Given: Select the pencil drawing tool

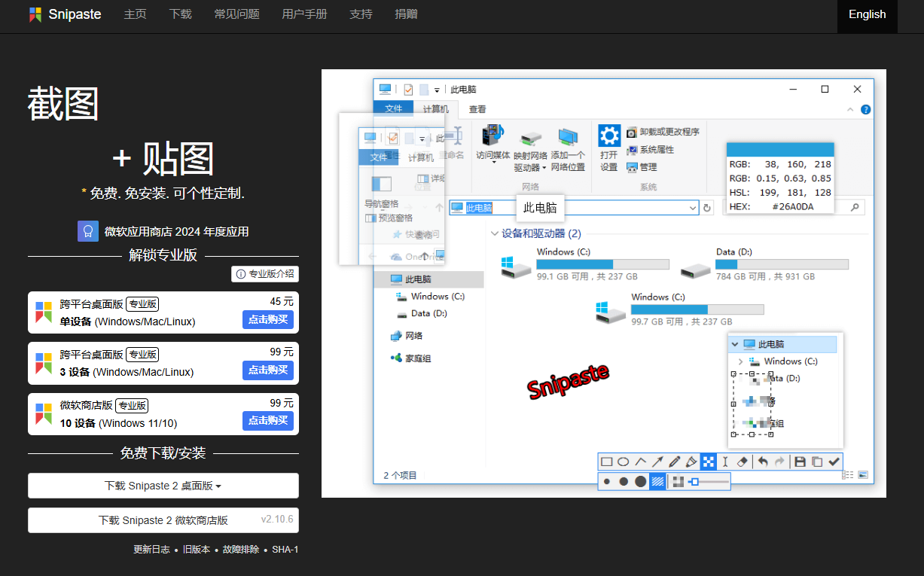Looking at the screenshot, I should click(x=674, y=462).
